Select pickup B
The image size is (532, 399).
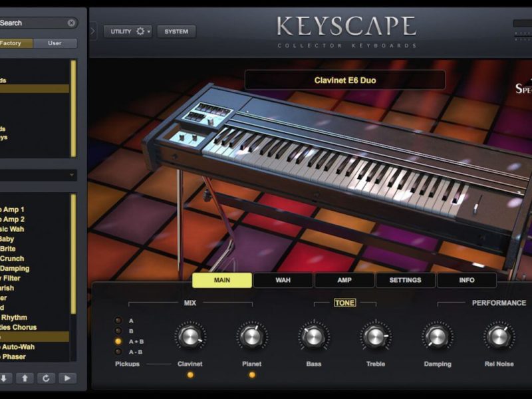118,331
